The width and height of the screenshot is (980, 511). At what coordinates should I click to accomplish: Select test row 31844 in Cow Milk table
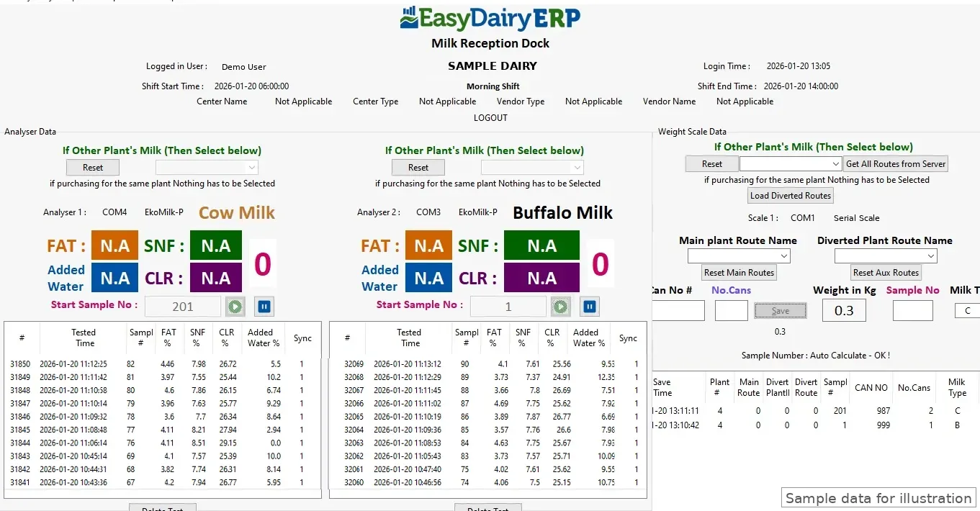[162, 443]
